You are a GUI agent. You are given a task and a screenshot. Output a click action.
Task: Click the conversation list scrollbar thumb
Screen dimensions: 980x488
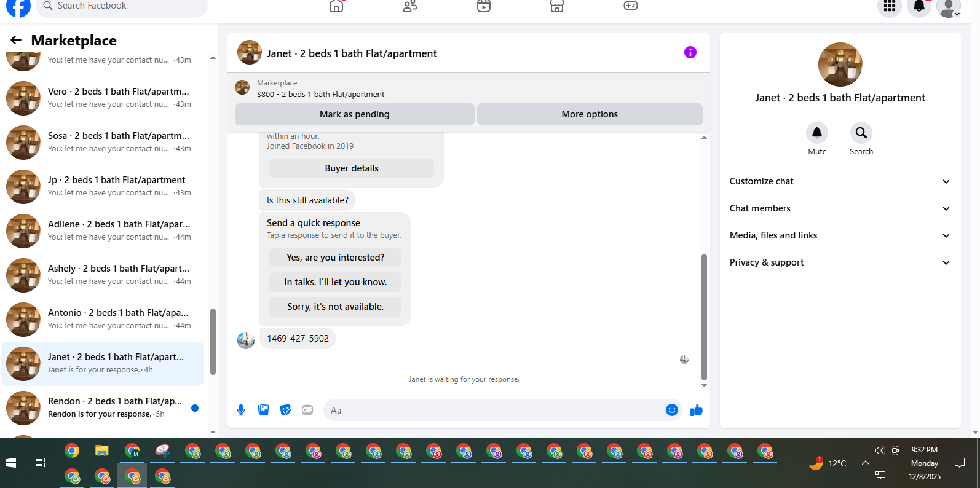(x=213, y=342)
